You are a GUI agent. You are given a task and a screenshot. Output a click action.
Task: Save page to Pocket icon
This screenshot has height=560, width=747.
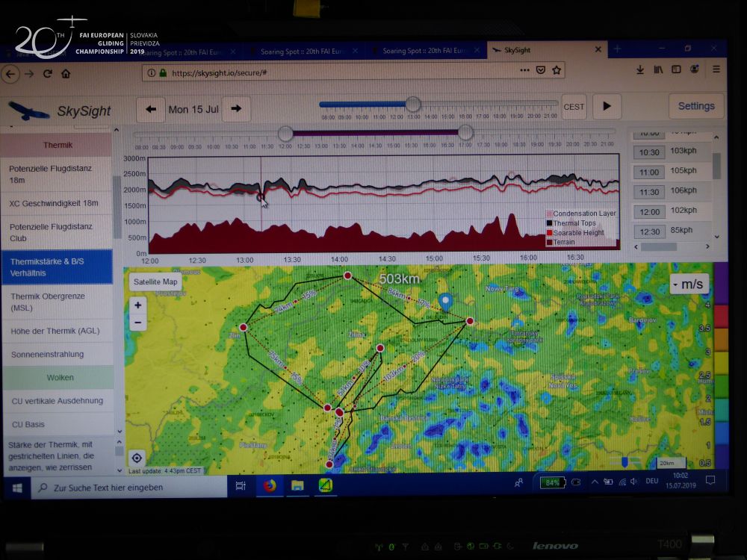click(x=541, y=70)
